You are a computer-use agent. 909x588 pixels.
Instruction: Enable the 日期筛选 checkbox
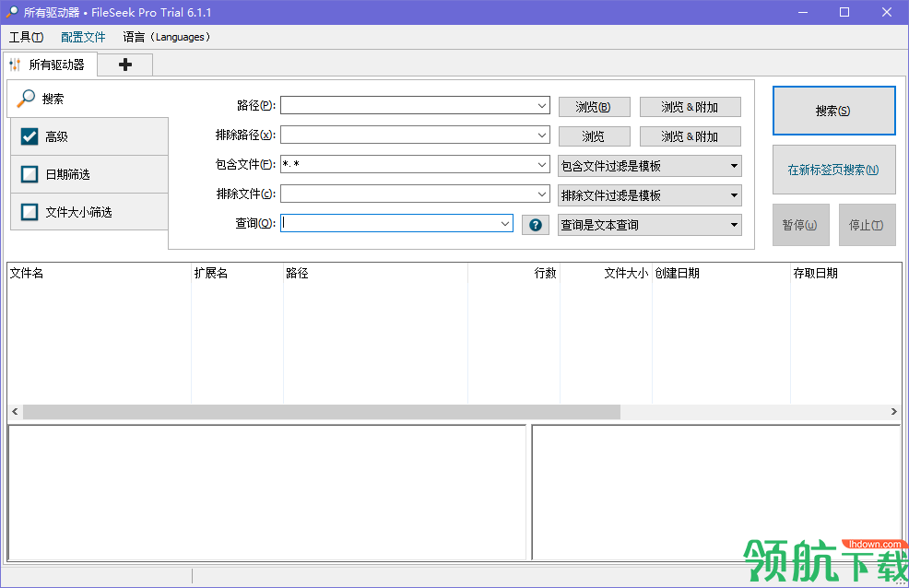30,174
